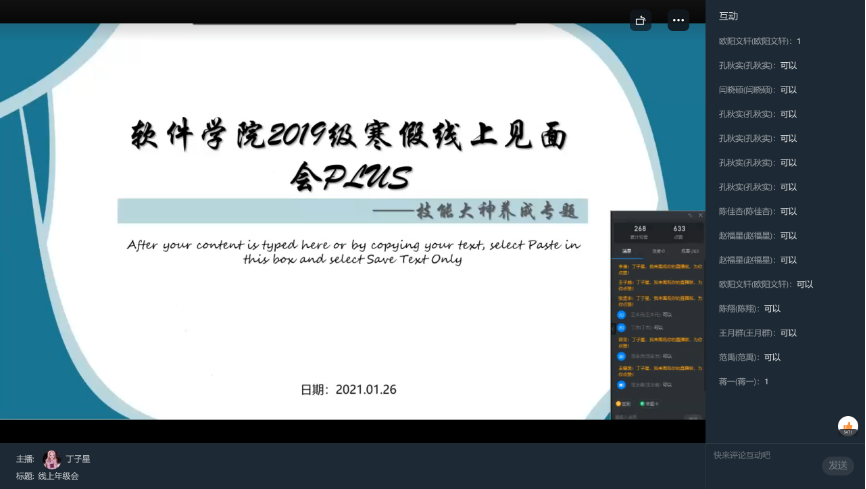Click the 633 count in the stats panel
This screenshot has height=489, width=866.
pyautogui.click(x=679, y=230)
